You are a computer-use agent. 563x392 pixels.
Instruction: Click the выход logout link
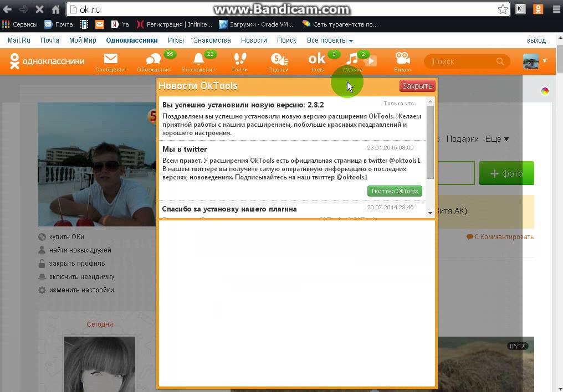pos(536,40)
